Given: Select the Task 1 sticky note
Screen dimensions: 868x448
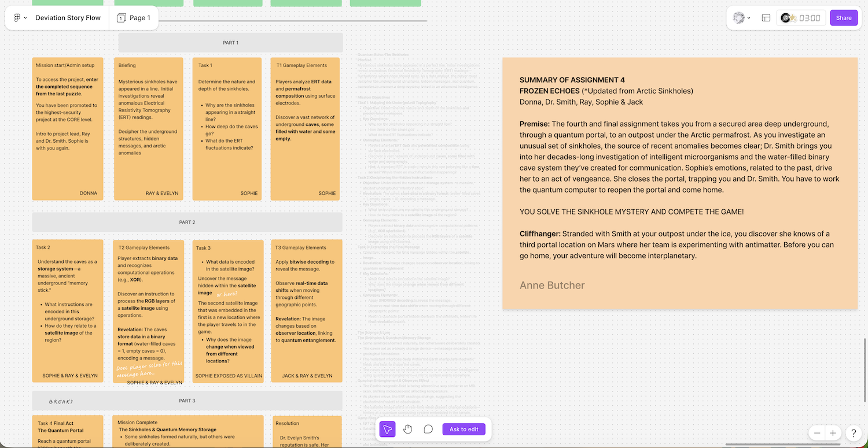Looking at the screenshot, I should [227, 129].
